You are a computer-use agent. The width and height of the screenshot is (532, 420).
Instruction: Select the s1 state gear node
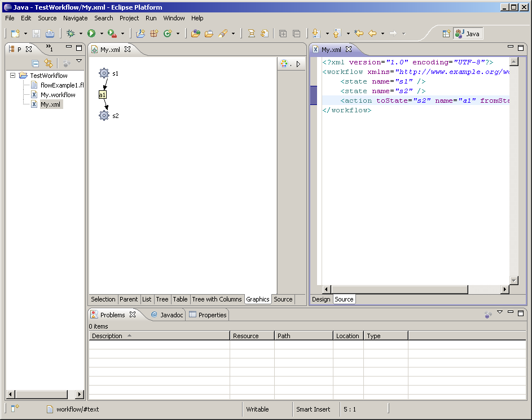coord(104,73)
